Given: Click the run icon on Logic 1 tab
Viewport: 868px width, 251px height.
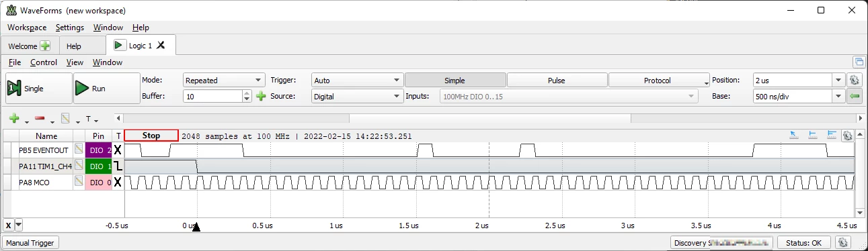Looking at the screenshot, I should (x=120, y=46).
